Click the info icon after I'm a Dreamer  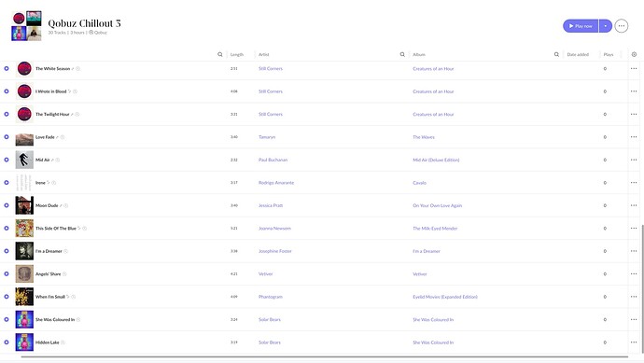pos(65,251)
